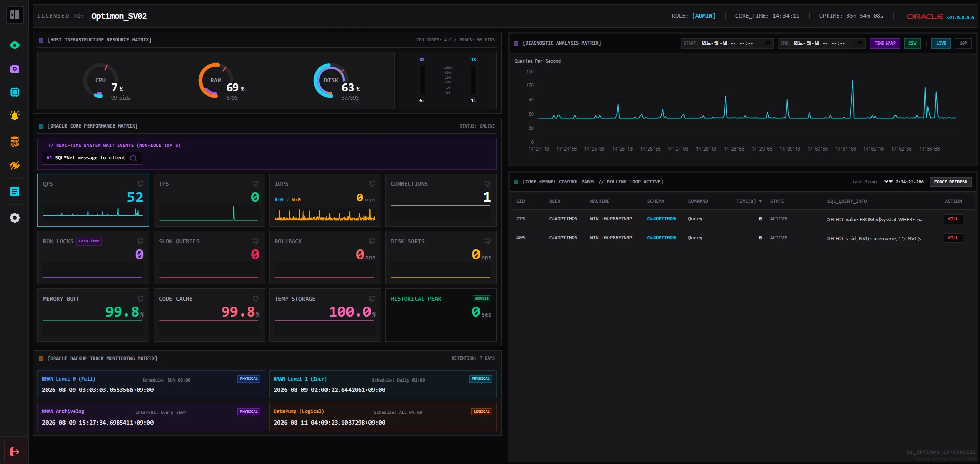The height and width of the screenshot is (464, 980).
Task: Toggle the alert bell on the QPS card
Action: [140, 184]
